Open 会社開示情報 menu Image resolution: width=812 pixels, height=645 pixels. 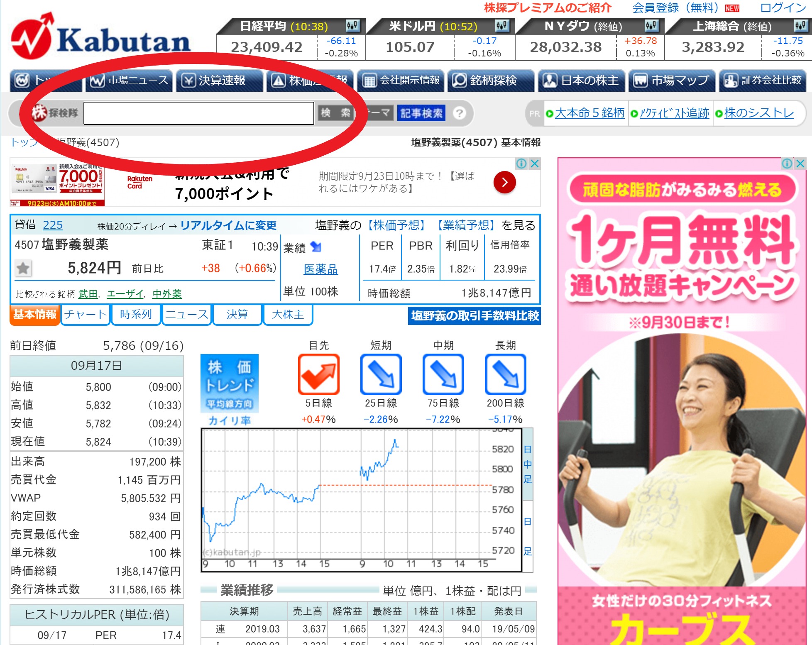click(x=401, y=81)
